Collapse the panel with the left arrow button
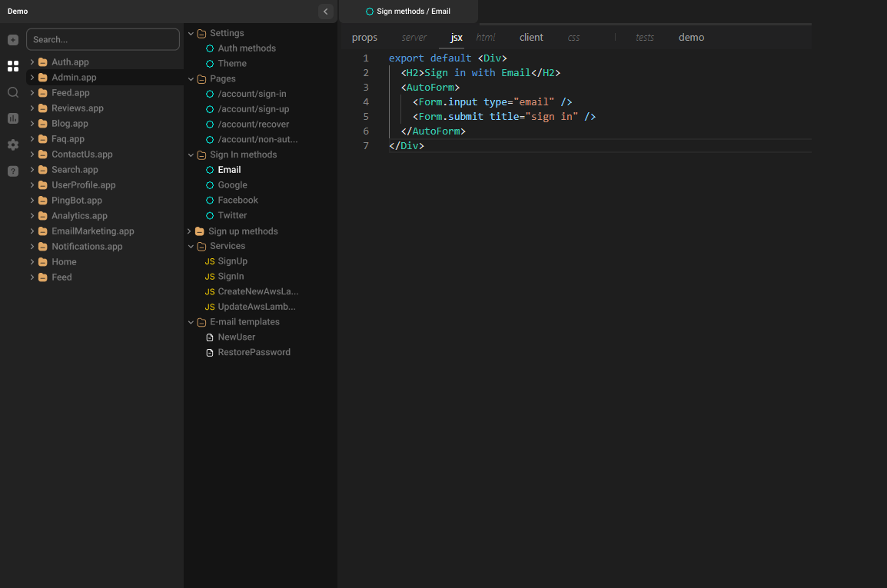887x588 pixels. [325, 12]
